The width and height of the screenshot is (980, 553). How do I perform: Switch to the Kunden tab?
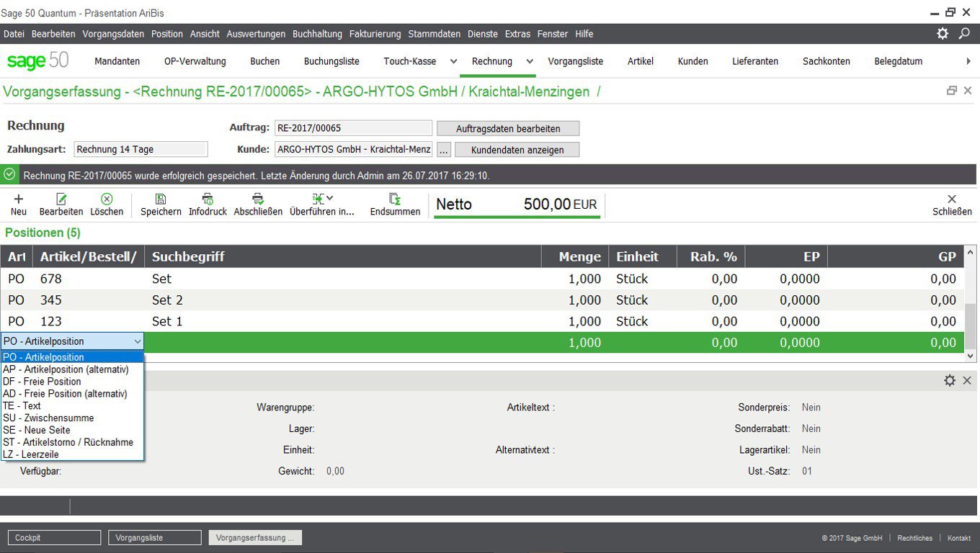pyautogui.click(x=693, y=61)
